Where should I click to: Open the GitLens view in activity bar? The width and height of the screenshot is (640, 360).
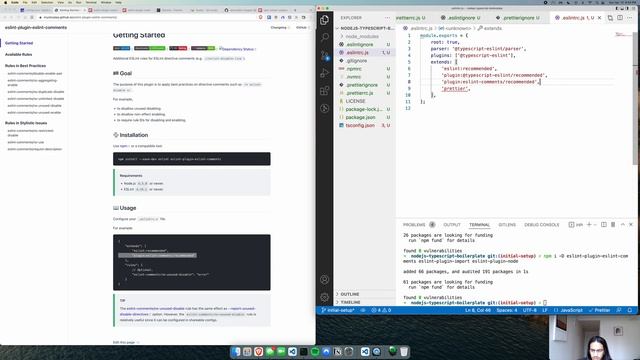click(x=324, y=108)
